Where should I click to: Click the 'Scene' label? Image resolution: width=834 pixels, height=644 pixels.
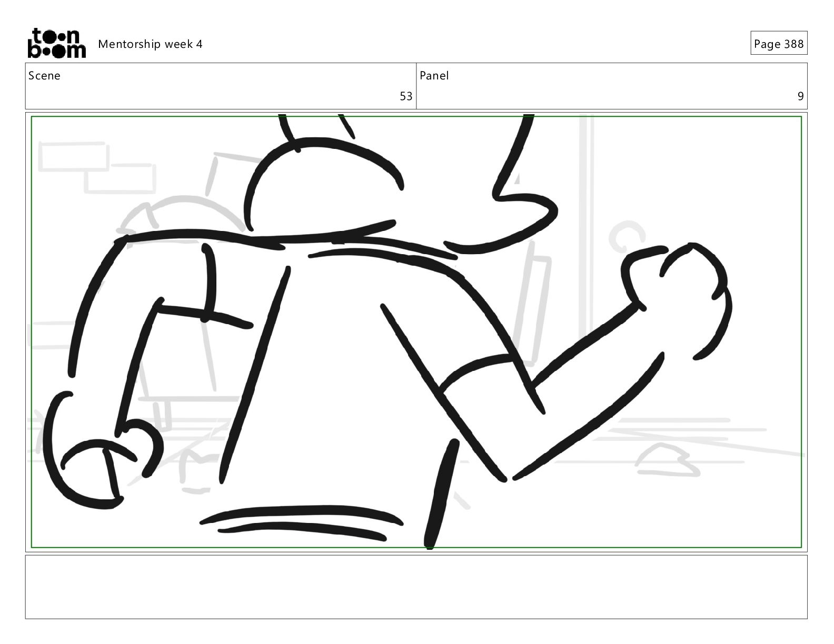click(x=44, y=76)
